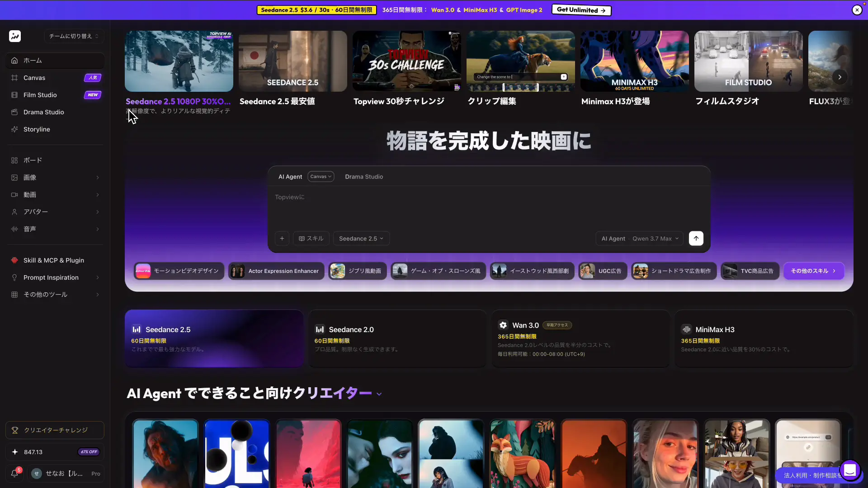Open the せなお Pro account menu

point(67,474)
